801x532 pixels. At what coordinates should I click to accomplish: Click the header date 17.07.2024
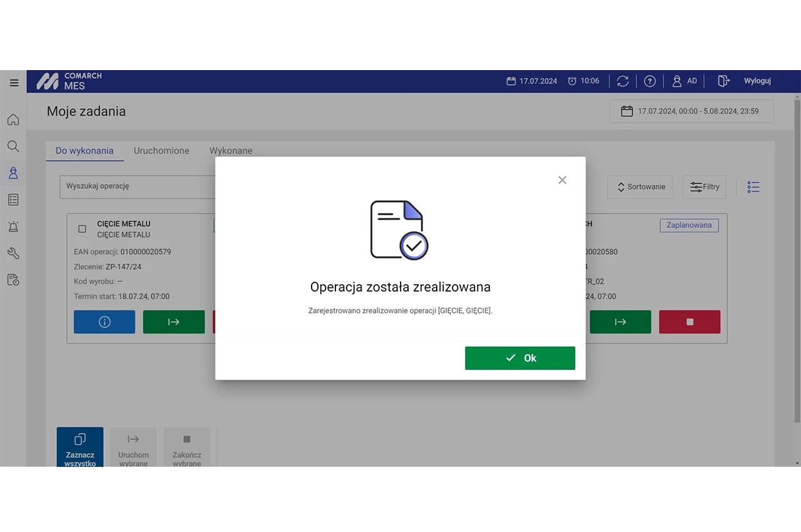(x=532, y=81)
